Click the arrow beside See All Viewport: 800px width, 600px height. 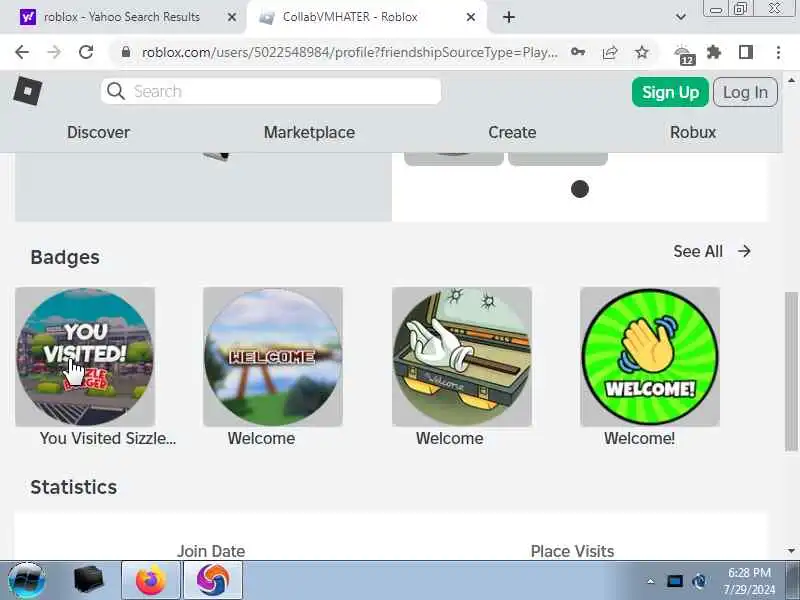tap(744, 251)
